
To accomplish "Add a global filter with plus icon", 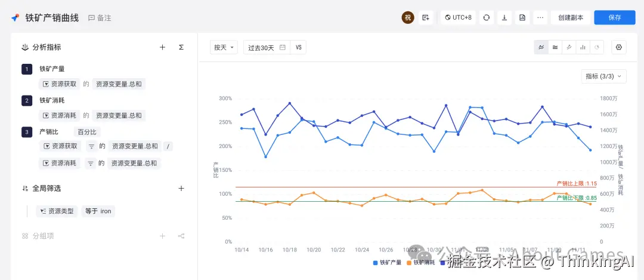I will click(x=181, y=188).
